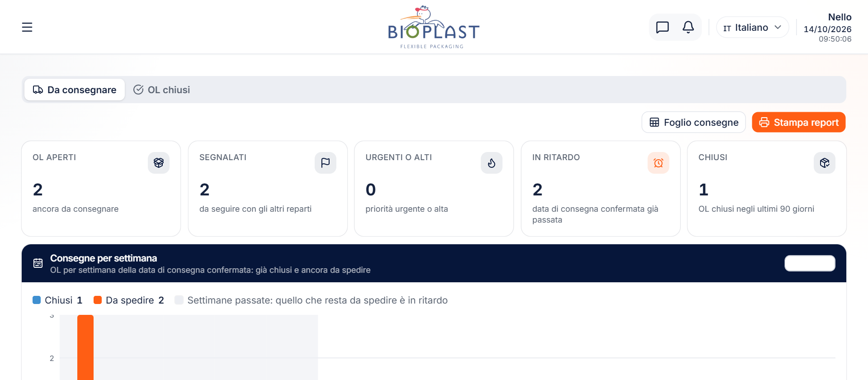Click the table icon on Foglio consegne
The image size is (868, 380).
click(654, 122)
